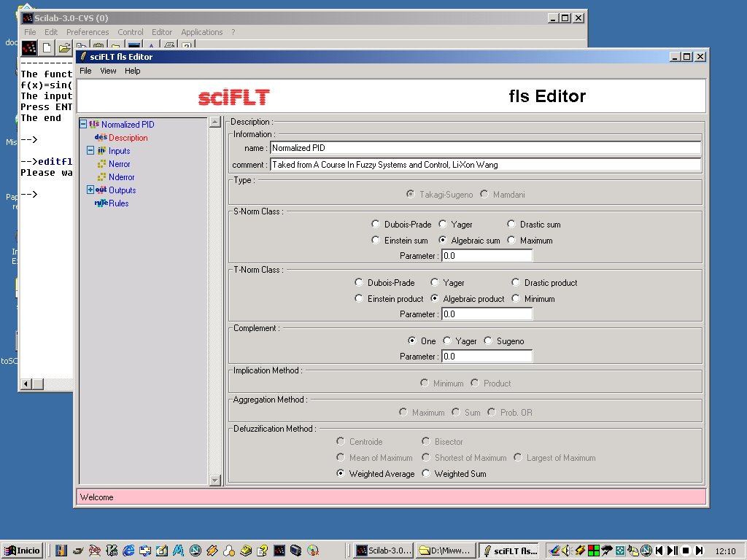Viewport: 747px width, 560px height.
Task: Click the CD disc icon in quick launch
Action: (x=313, y=551)
